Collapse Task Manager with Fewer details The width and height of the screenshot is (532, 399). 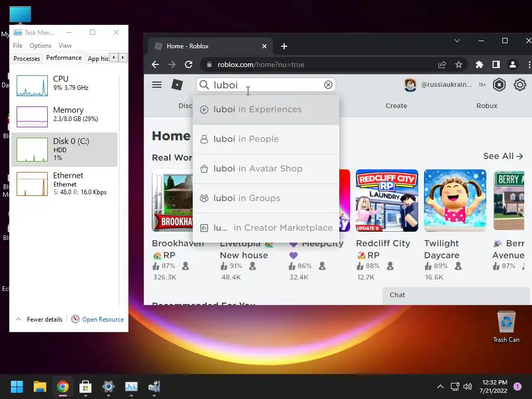(39, 320)
